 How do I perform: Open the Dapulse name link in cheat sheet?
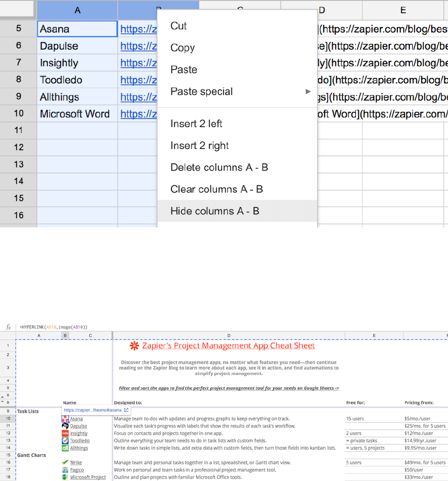click(x=78, y=426)
